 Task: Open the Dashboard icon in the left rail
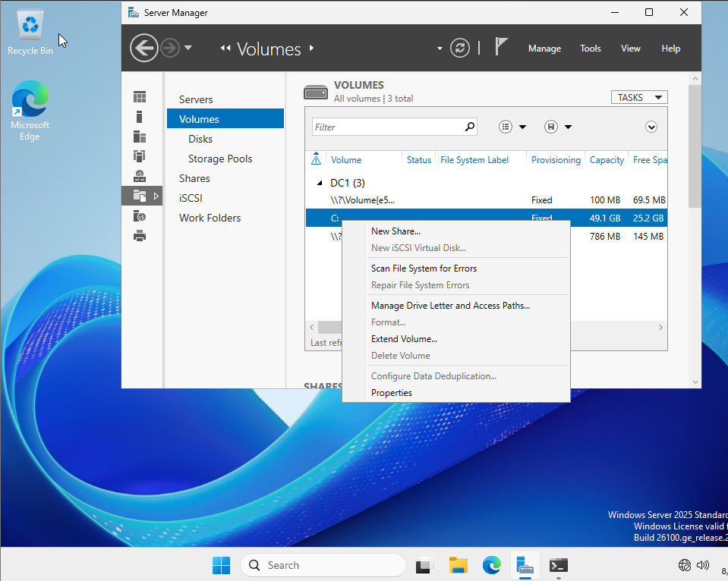(x=140, y=96)
